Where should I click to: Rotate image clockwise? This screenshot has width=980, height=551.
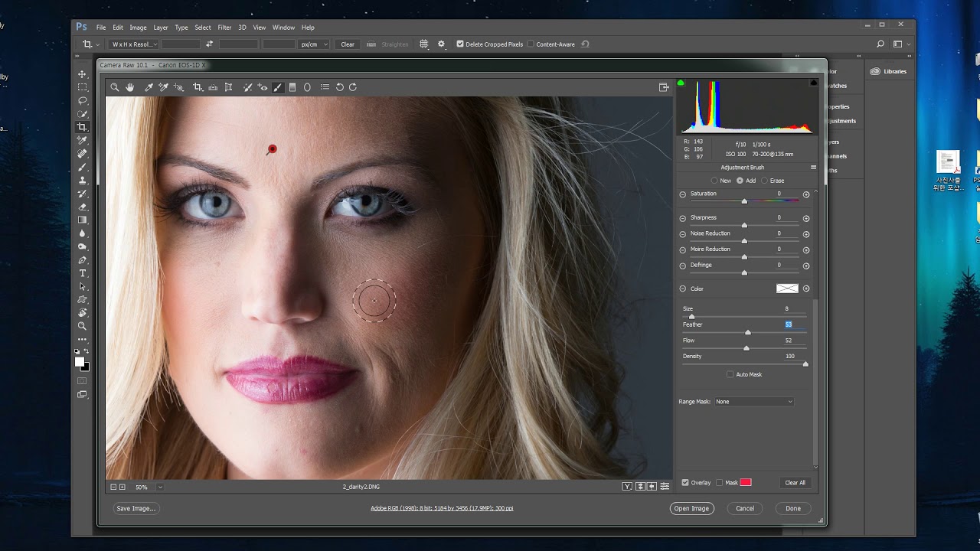[353, 87]
